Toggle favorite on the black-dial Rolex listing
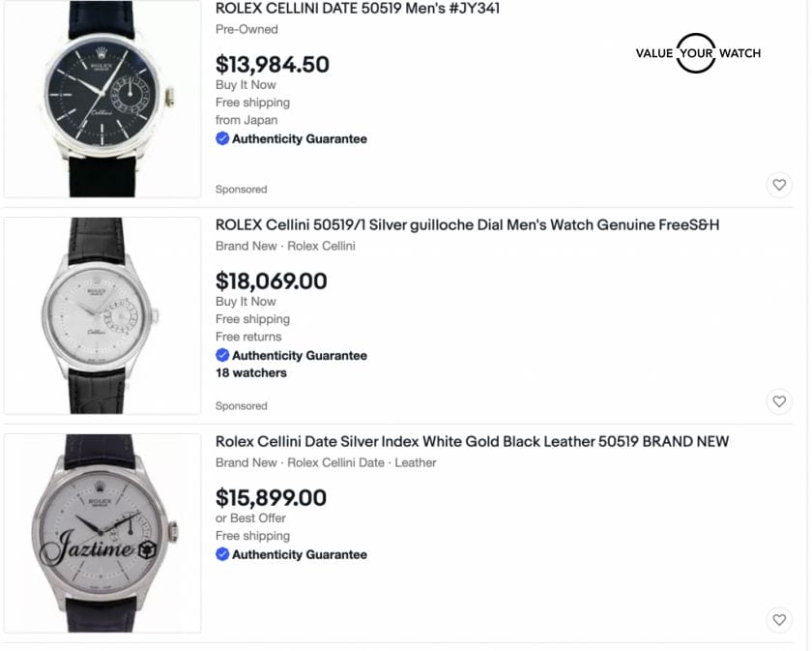This screenshot has width=812, height=651. [x=779, y=182]
